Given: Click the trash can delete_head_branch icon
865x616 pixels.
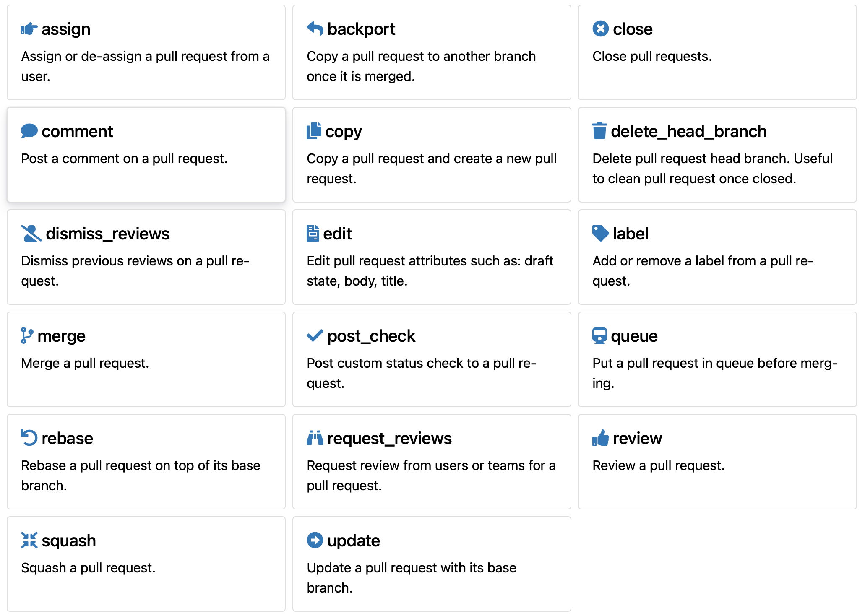Looking at the screenshot, I should 599,131.
